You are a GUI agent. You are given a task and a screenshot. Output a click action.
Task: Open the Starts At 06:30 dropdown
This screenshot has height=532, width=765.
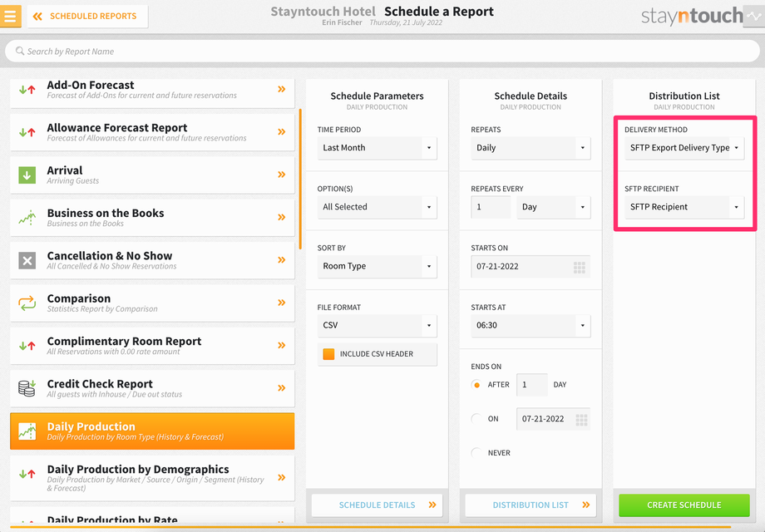[531, 325]
